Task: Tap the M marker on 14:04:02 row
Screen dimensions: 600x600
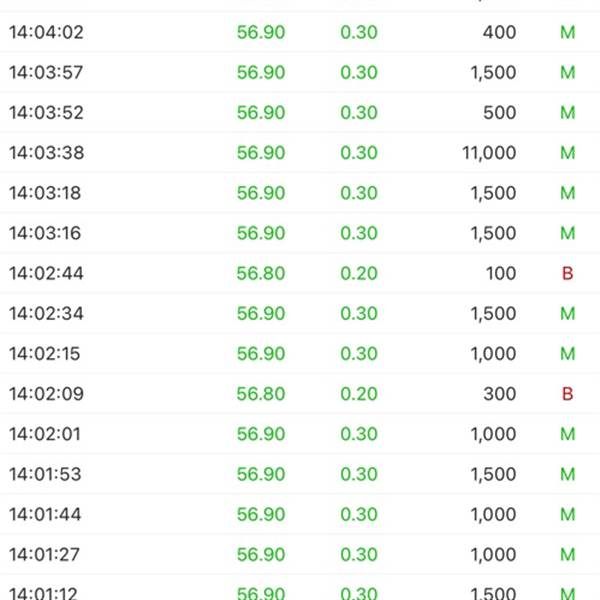Action: pos(567,32)
